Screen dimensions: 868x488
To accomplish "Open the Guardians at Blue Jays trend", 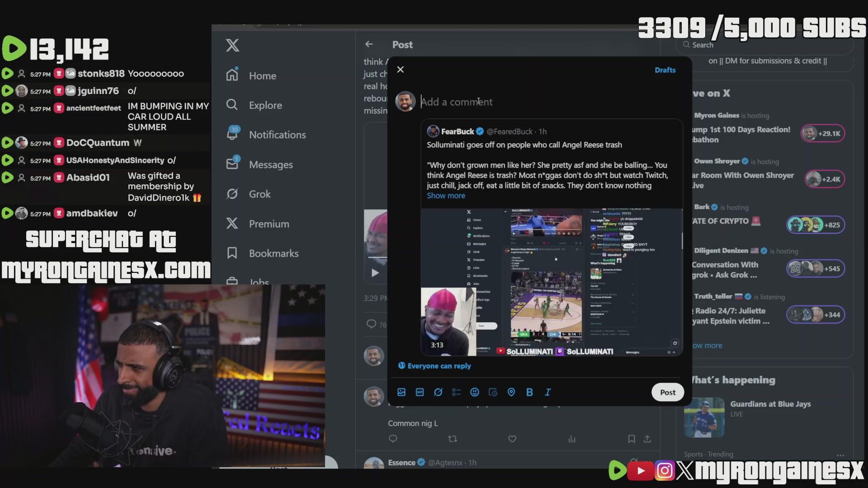I will tap(770, 404).
